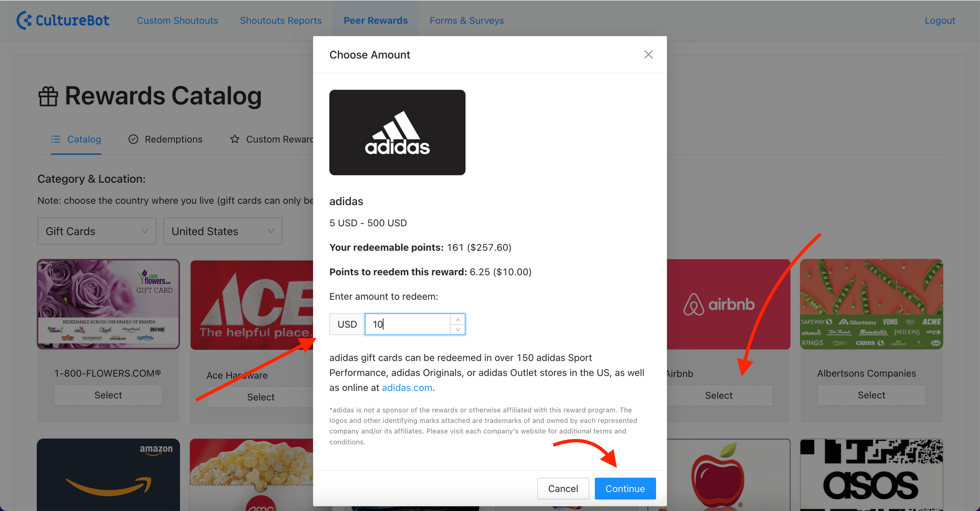Open the adidas.com link

click(x=407, y=388)
